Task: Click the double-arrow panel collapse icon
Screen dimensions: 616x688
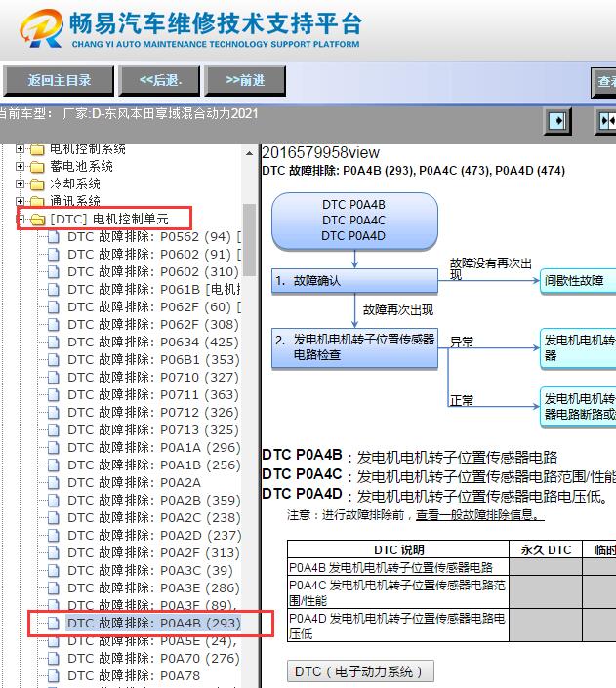Action: click(607, 121)
